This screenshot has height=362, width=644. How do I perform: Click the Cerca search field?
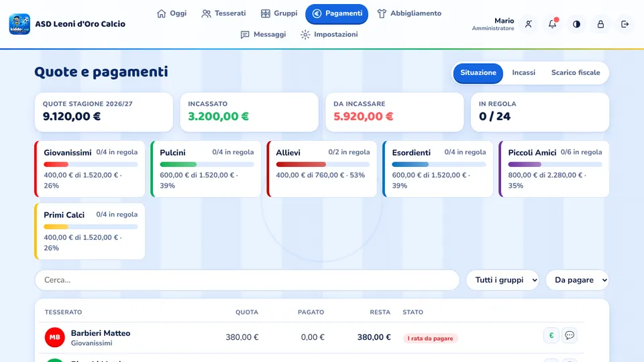point(247,280)
